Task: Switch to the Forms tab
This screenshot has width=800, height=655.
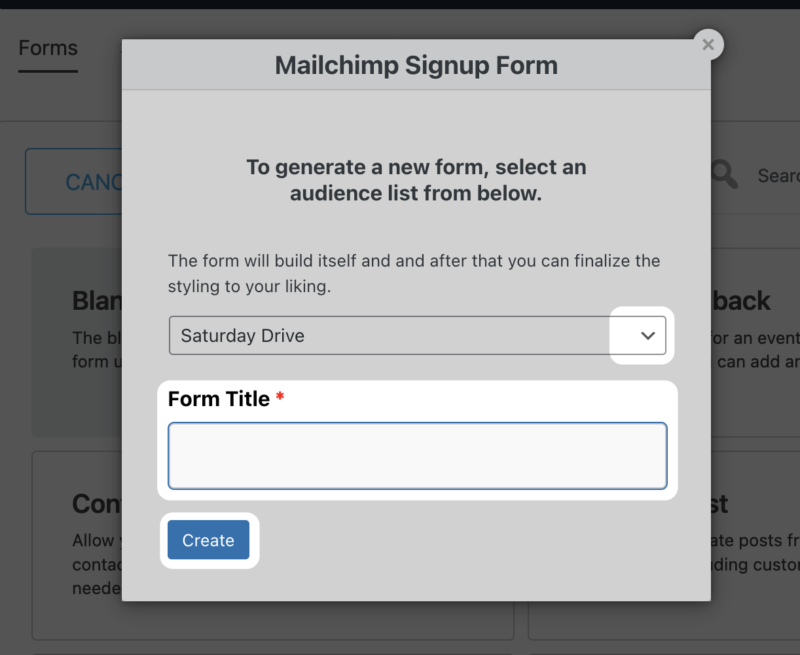Action: 47,47
